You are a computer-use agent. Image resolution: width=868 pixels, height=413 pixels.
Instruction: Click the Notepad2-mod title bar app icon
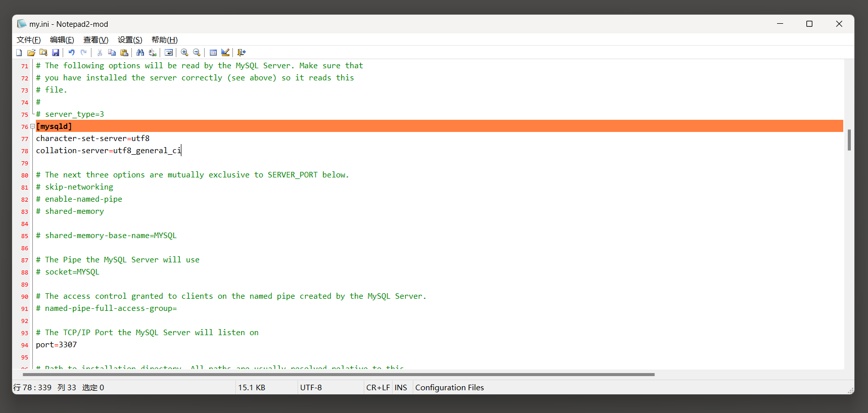click(22, 24)
